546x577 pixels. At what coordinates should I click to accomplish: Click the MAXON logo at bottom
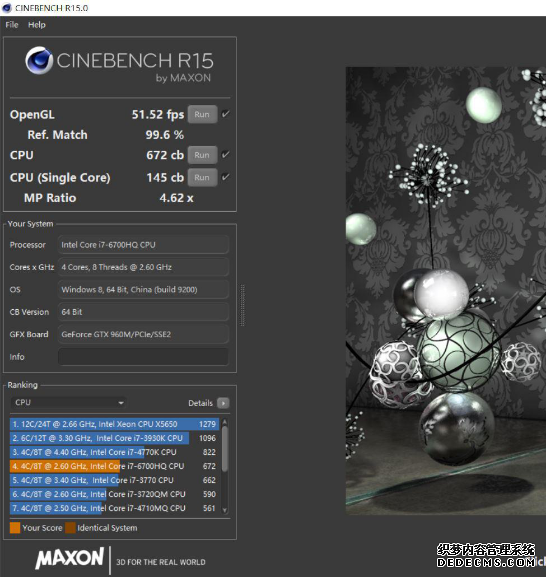(x=70, y=559)
